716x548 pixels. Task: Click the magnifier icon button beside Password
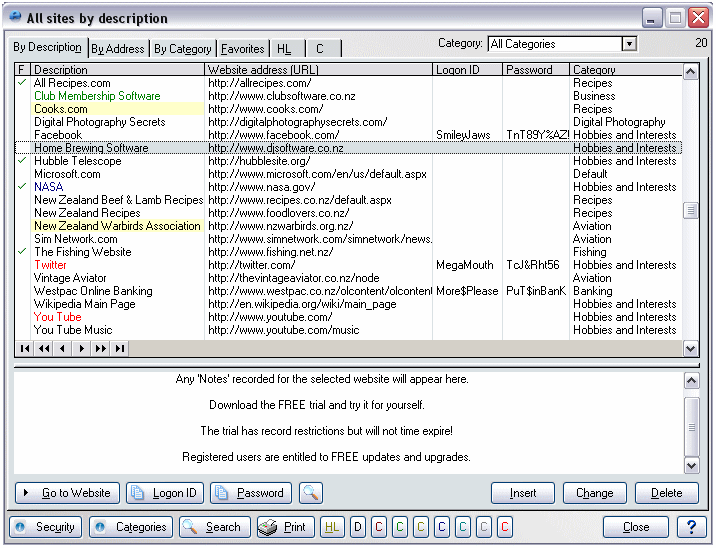tap(311, 493)
